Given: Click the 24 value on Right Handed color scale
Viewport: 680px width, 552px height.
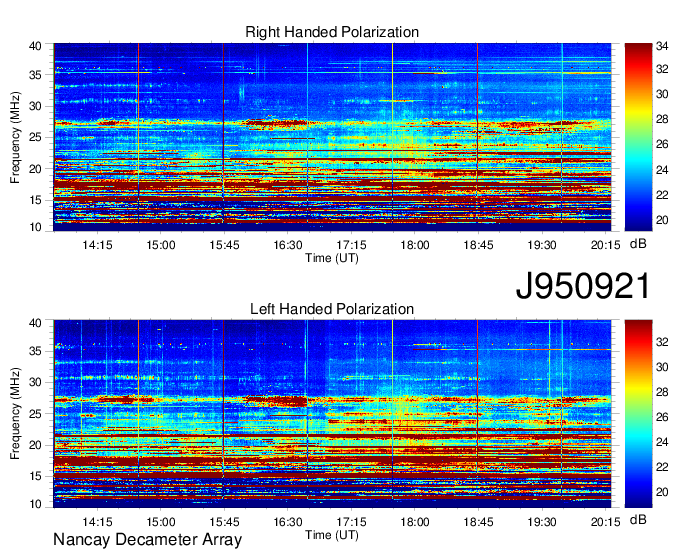Looking at the screenshot, I should coord(662,170).
